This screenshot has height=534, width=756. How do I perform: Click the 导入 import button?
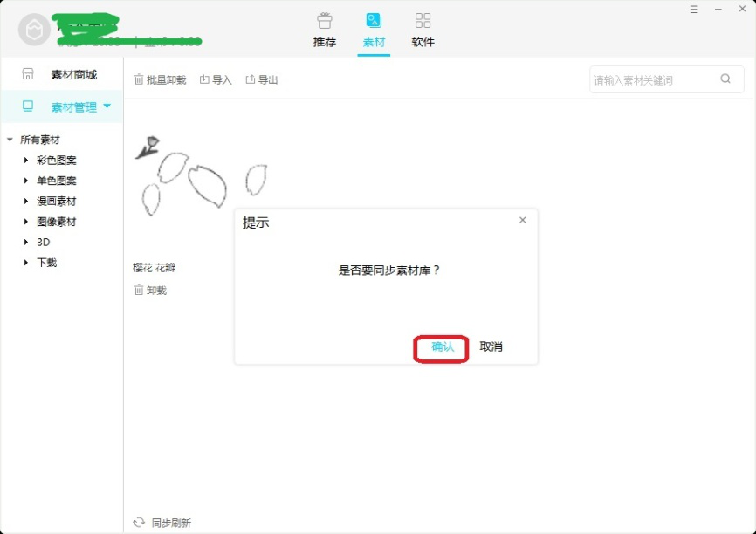(216, 80)
